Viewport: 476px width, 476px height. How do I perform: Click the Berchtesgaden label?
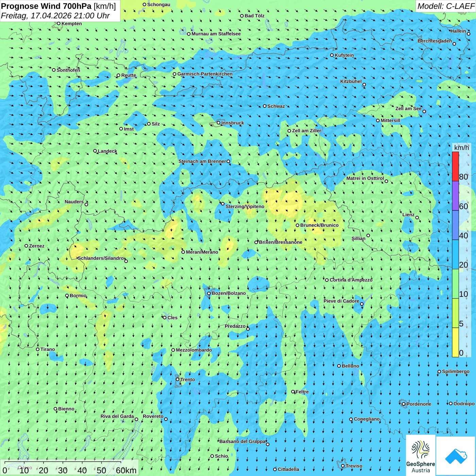point(435,41)
